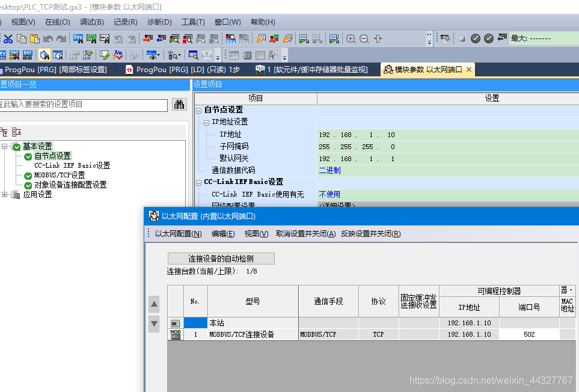Click the small stop square icon beside check marks

(462, 38)
